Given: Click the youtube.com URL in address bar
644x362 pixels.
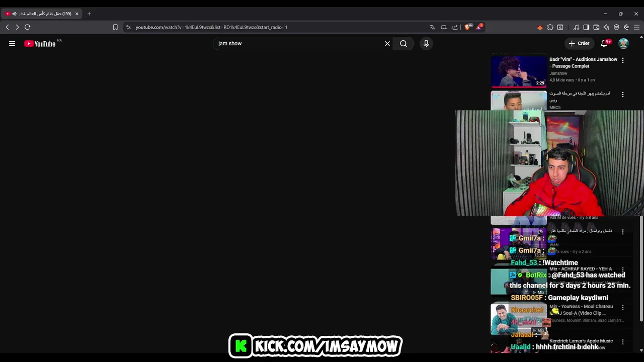Looking at the screenshot, I should pos(211,27).
